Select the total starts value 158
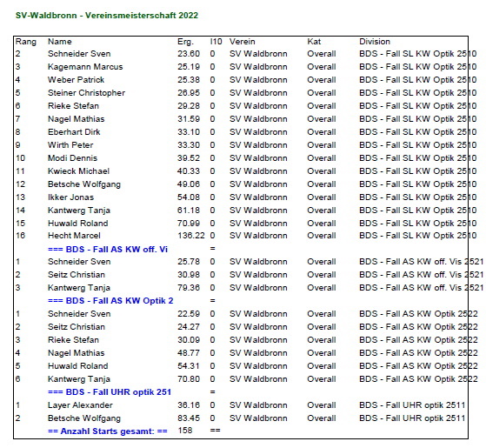The height and width of the screenshot is (448, 486). pyautogui.click(x=185, y=431)
